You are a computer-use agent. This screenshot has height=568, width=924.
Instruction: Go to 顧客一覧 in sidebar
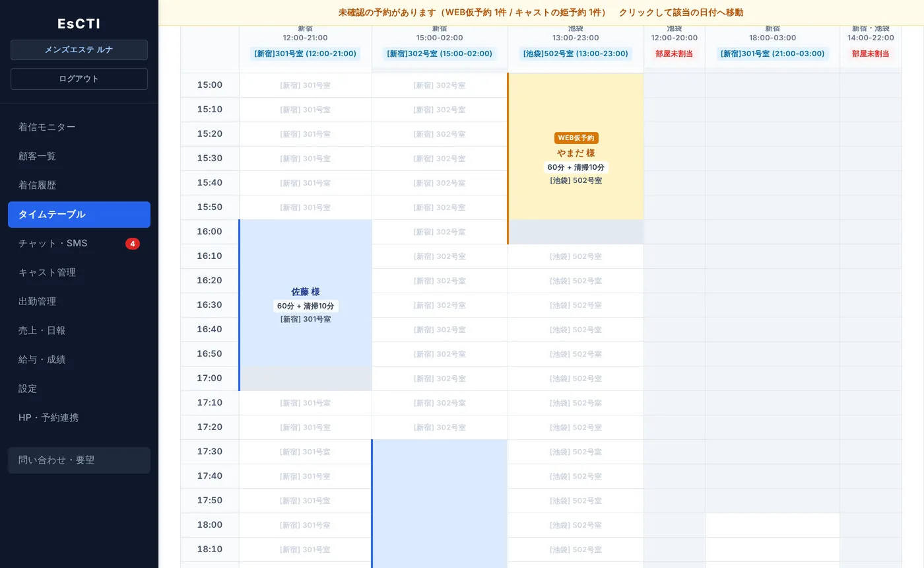tap(79, 157)
